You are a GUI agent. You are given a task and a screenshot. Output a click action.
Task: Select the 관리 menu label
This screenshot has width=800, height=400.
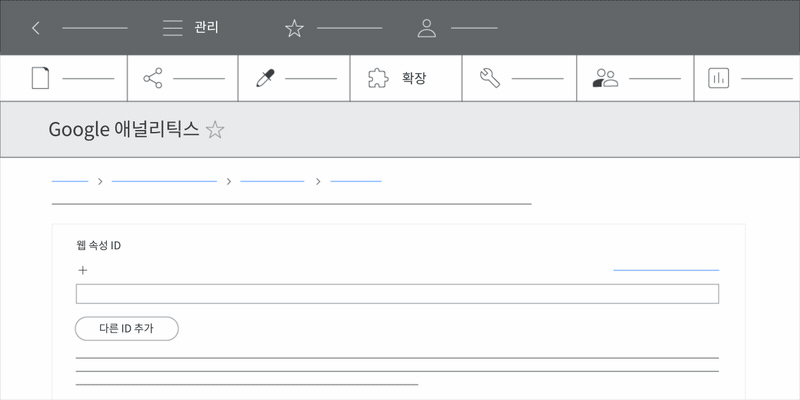[206, 28]
